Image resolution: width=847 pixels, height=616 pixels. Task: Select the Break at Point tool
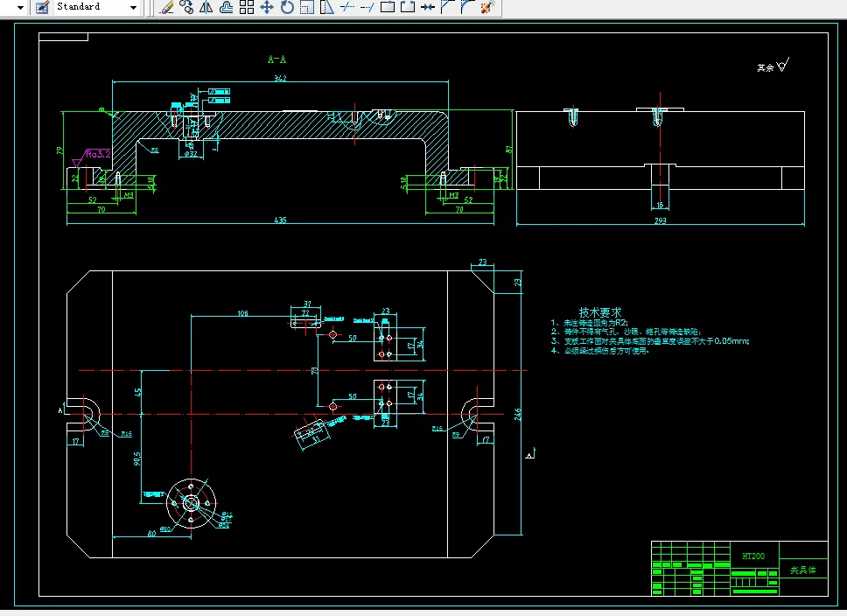click(388, 7)
